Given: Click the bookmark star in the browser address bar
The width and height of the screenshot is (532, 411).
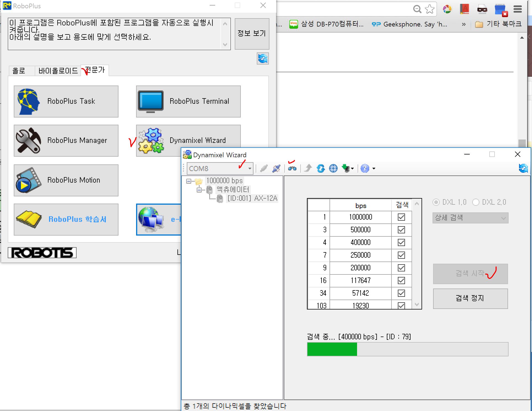Looking at the screenshot, I should coord(430,9).
